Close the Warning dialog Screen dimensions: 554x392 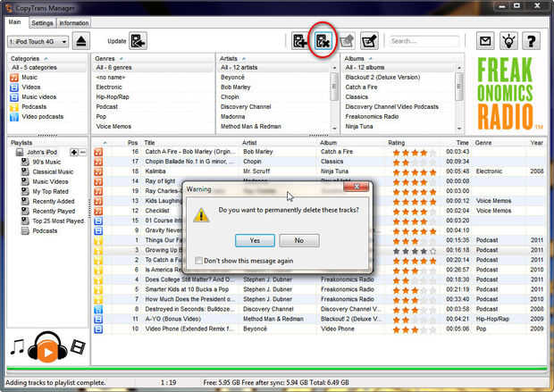point(357,187)
